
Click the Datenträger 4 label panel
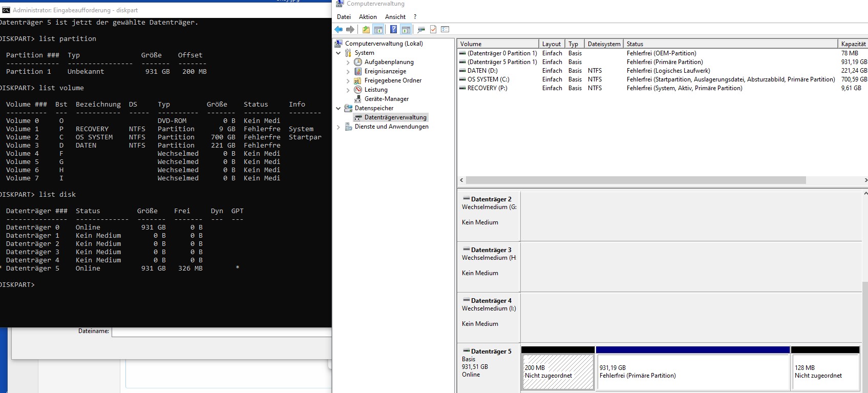click(489, 317)
